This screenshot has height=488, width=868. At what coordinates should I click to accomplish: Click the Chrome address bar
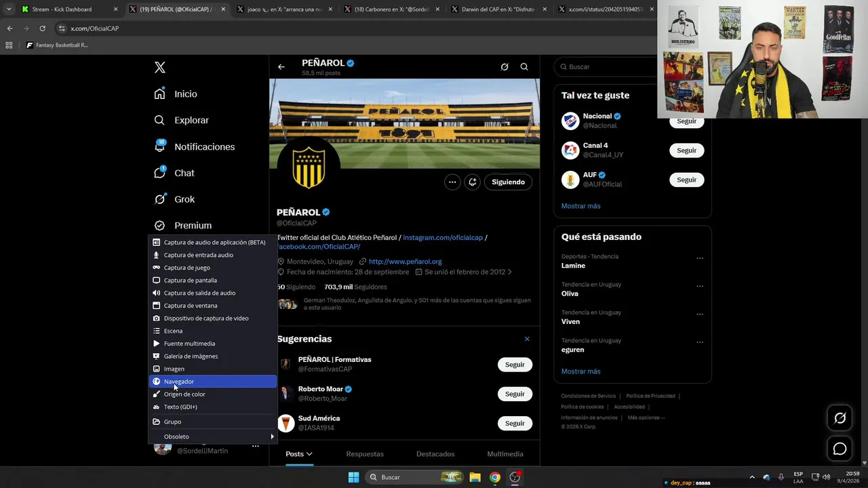(353, 28)
